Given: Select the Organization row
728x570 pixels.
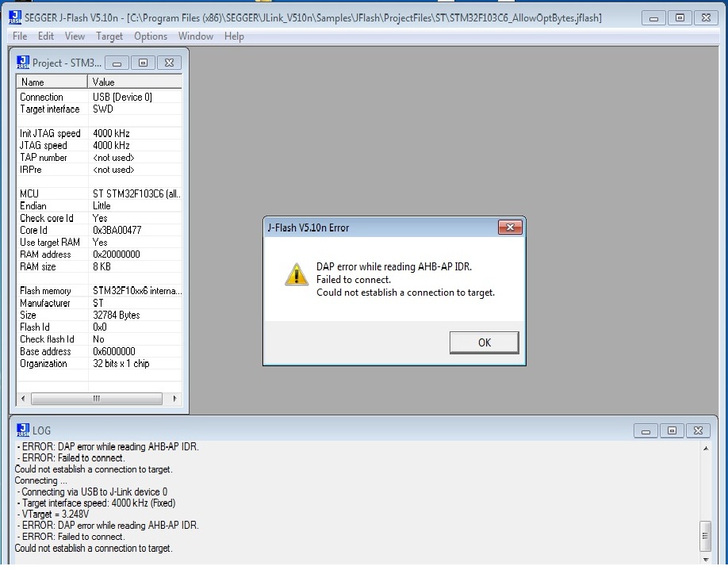Looking at the screenshot, I should (x=99, y=363).
